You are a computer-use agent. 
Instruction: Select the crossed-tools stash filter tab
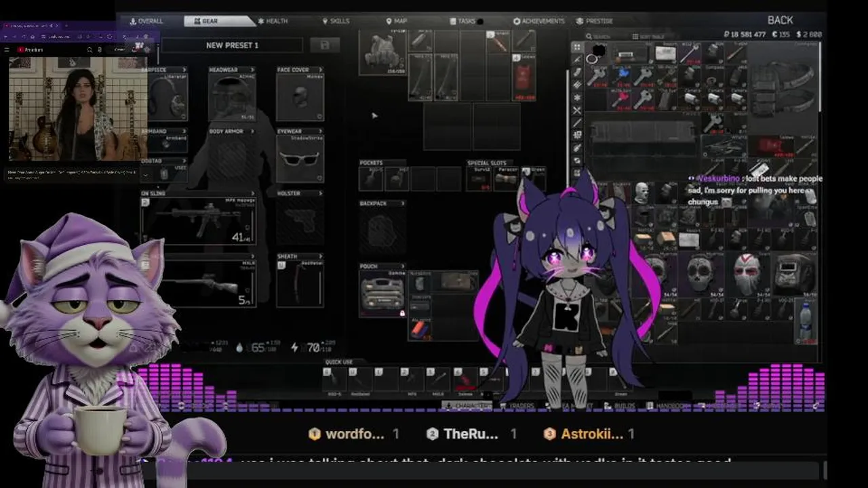tap(577, 110)
